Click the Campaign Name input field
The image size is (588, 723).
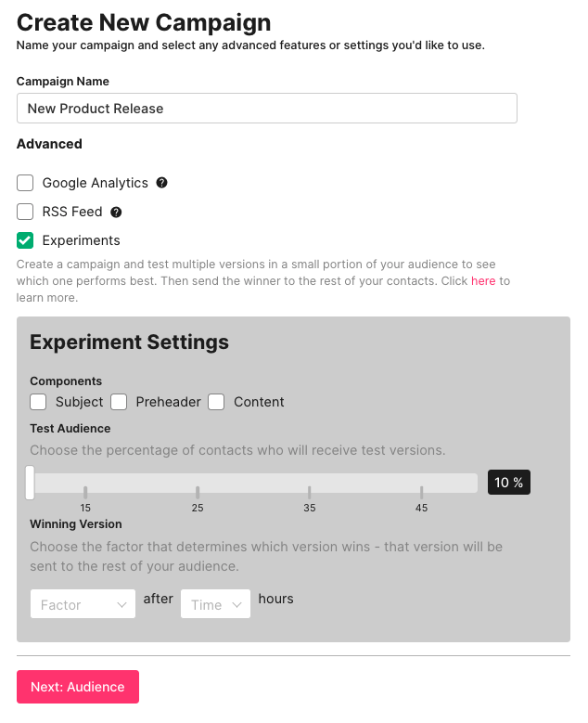267,109
